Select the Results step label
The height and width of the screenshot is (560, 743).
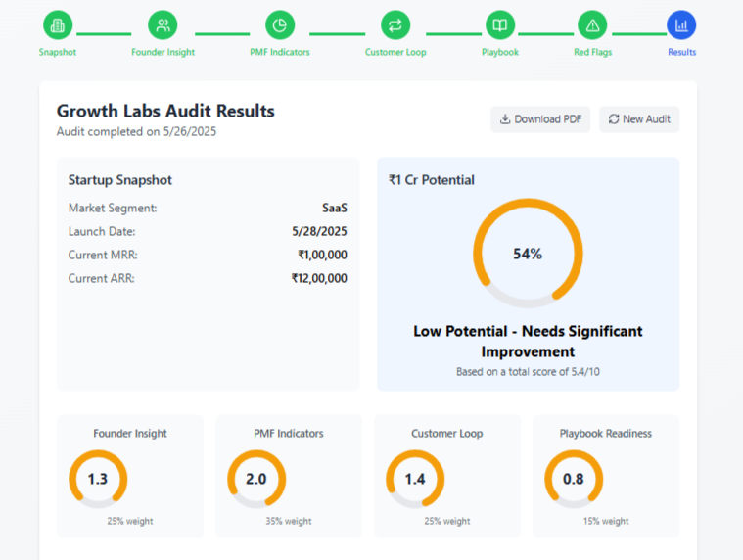click(682, 52)
